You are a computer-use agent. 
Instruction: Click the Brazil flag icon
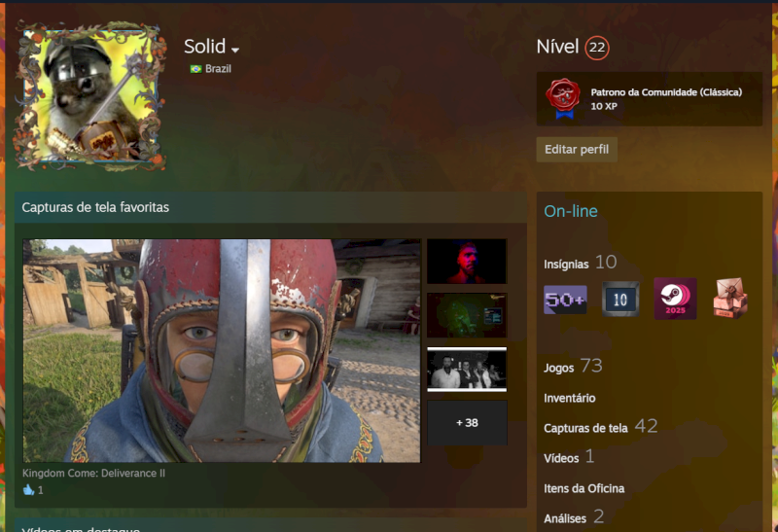(196, 69)
